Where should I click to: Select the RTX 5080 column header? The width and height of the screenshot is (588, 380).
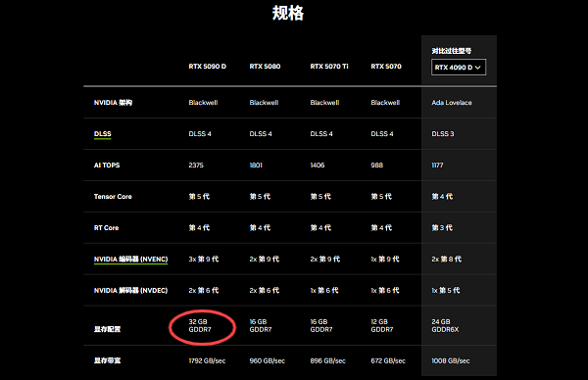[265, 67]
